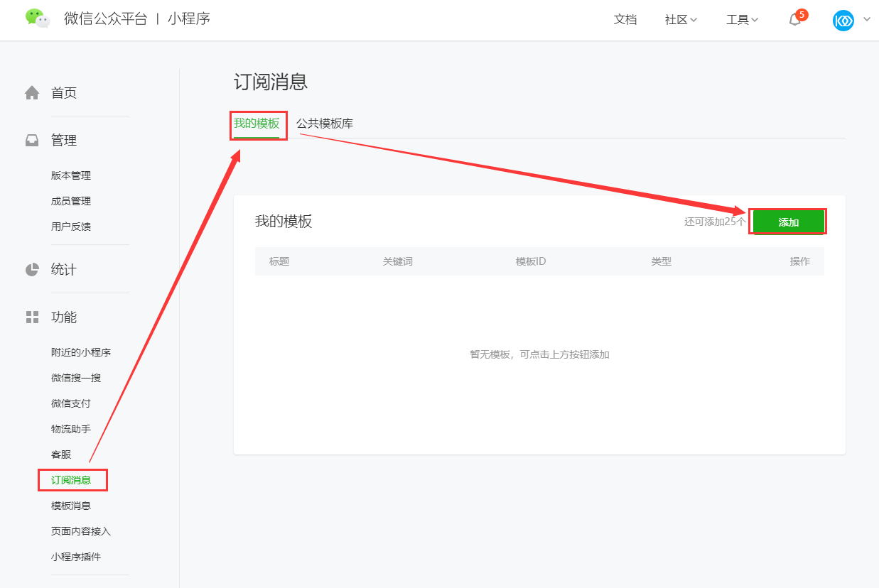Open 小程序插件 sidebar item
The image size is (879, 588).
(76, 557)
